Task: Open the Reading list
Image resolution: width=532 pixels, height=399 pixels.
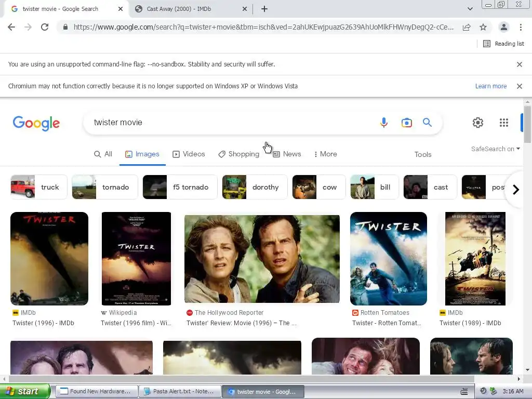Action: 504,44
